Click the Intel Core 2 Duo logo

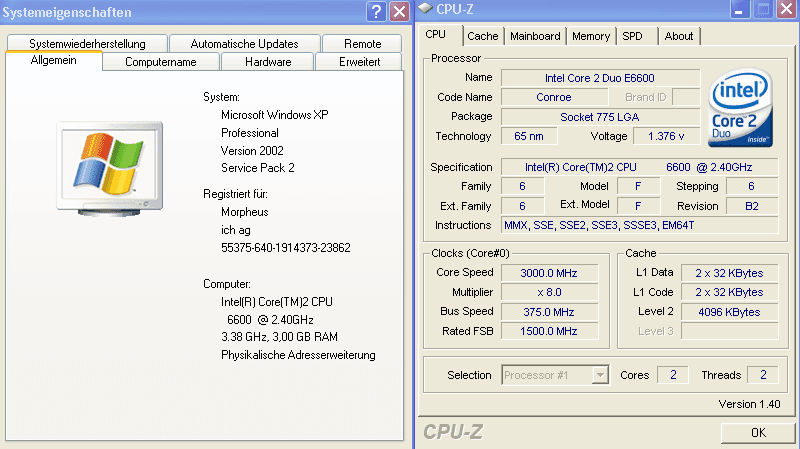[740, 108]
